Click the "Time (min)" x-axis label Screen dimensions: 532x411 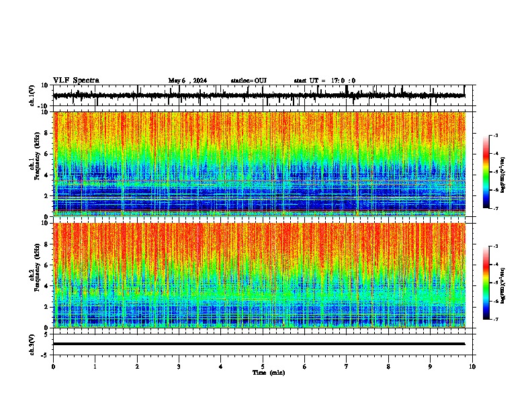269,373
